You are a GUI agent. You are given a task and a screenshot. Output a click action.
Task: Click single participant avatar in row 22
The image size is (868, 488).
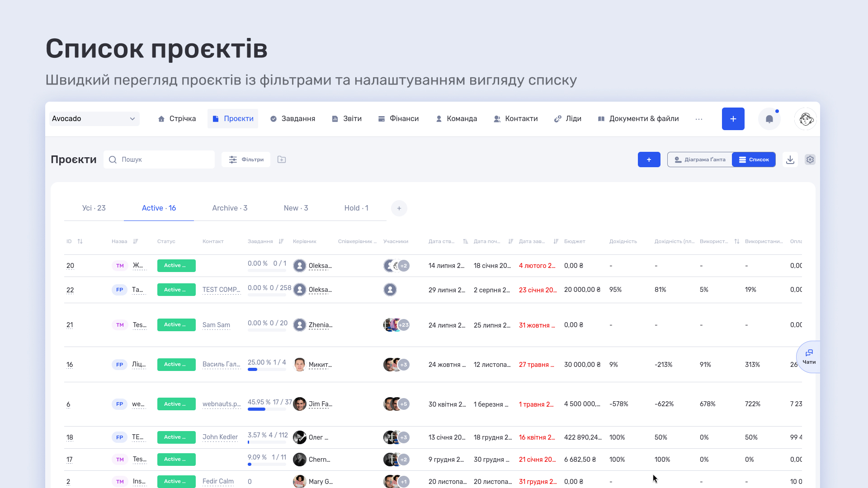390,290
